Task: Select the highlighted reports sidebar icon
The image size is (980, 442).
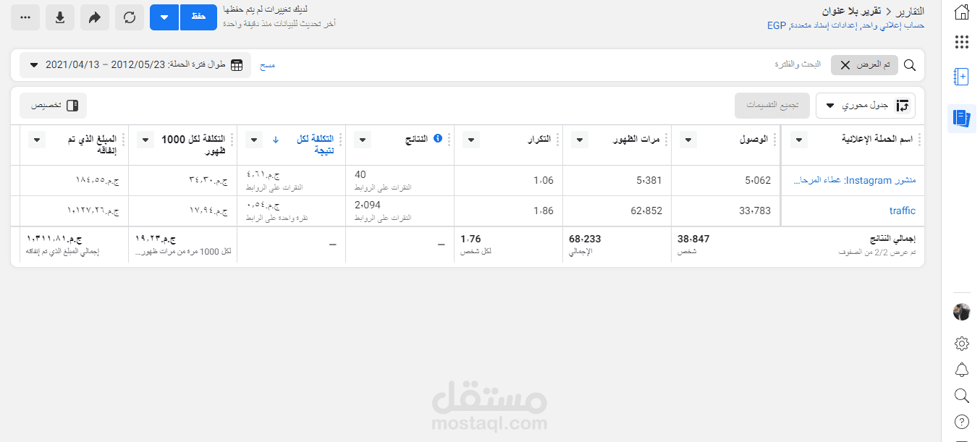Action: [x=962, y=118]
